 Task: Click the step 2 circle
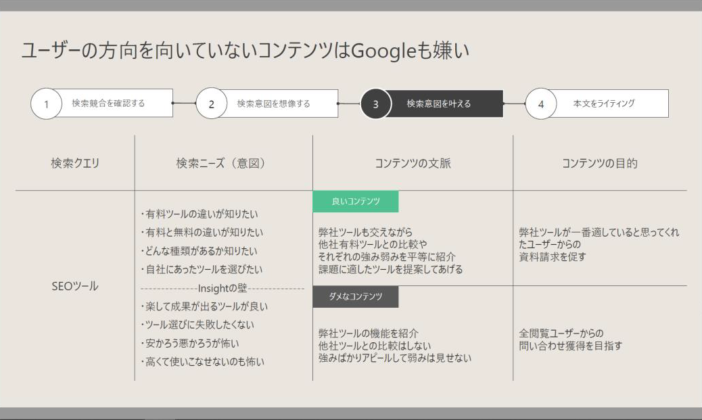click(x=211, y=103)
